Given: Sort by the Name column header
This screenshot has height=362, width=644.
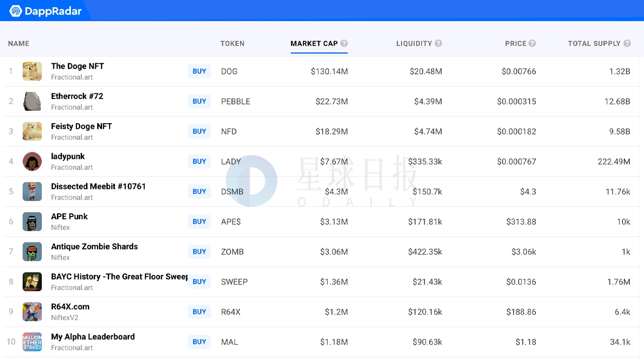Looking at the screenshot, I should click(19, 43).
